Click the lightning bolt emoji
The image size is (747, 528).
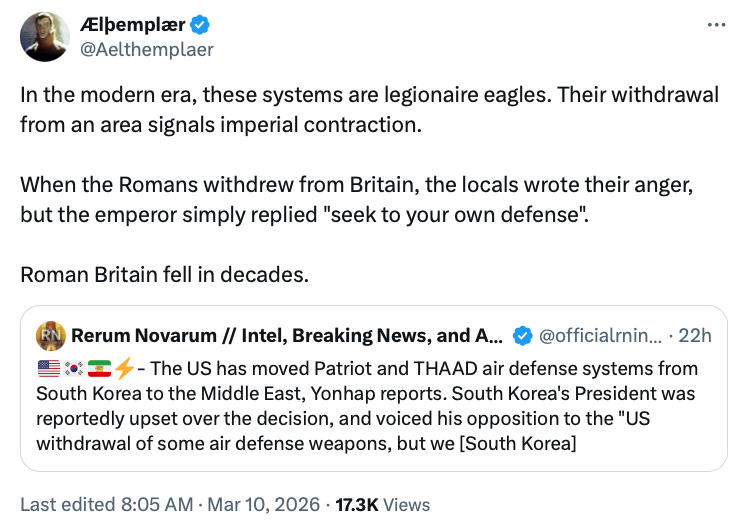tap(124, 368)
